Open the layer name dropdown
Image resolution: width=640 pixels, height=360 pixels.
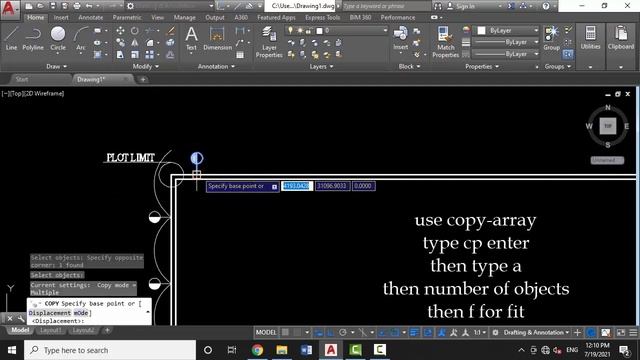(x=336, y=31)
